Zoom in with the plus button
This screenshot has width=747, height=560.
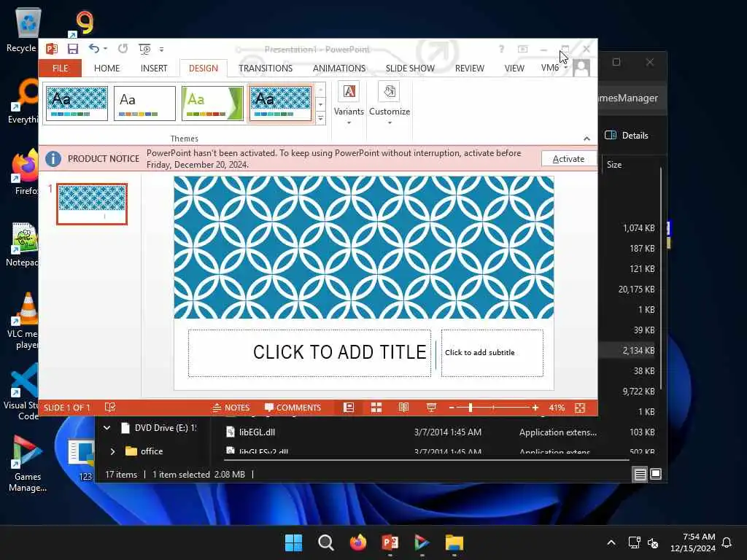pyautogui.click(x=535, y=408)
